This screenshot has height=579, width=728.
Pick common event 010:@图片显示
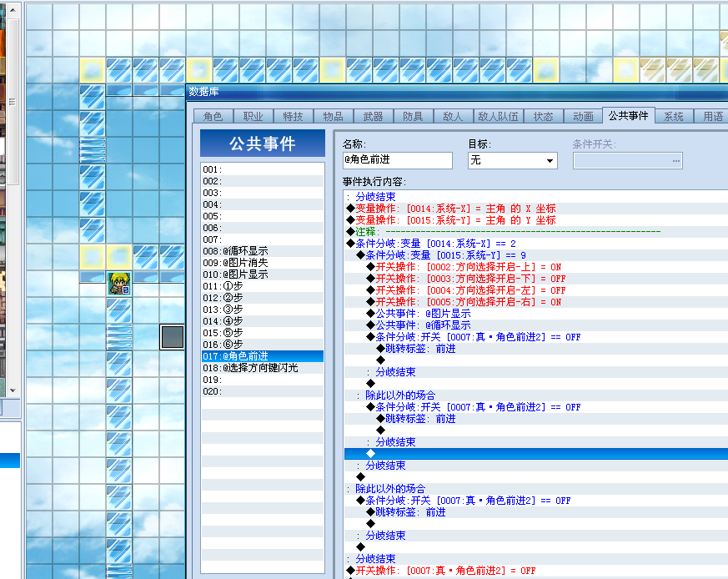coord(263,274)
